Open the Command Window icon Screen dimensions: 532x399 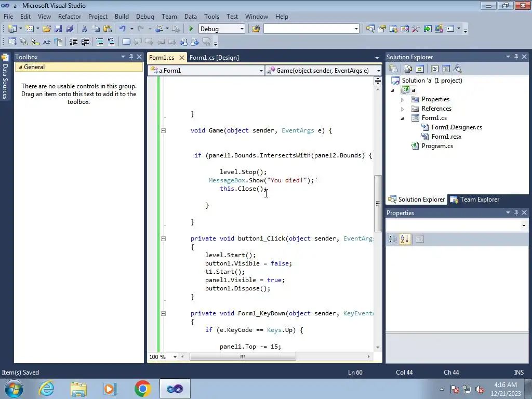tap(450, 29)
